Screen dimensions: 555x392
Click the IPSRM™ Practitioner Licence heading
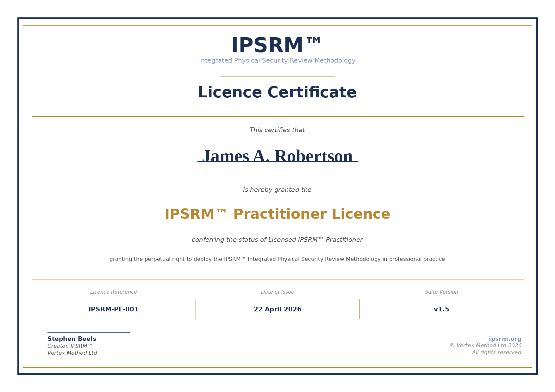(277, 214)
